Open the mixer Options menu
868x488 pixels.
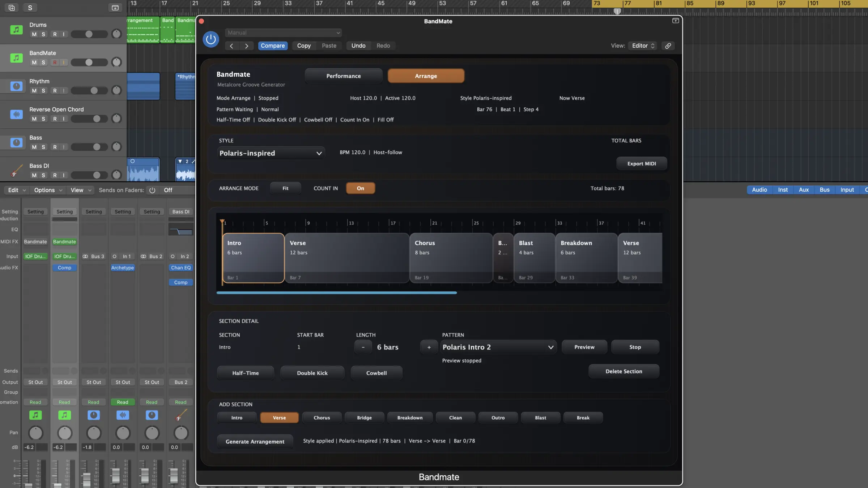(x=48, y=190)
